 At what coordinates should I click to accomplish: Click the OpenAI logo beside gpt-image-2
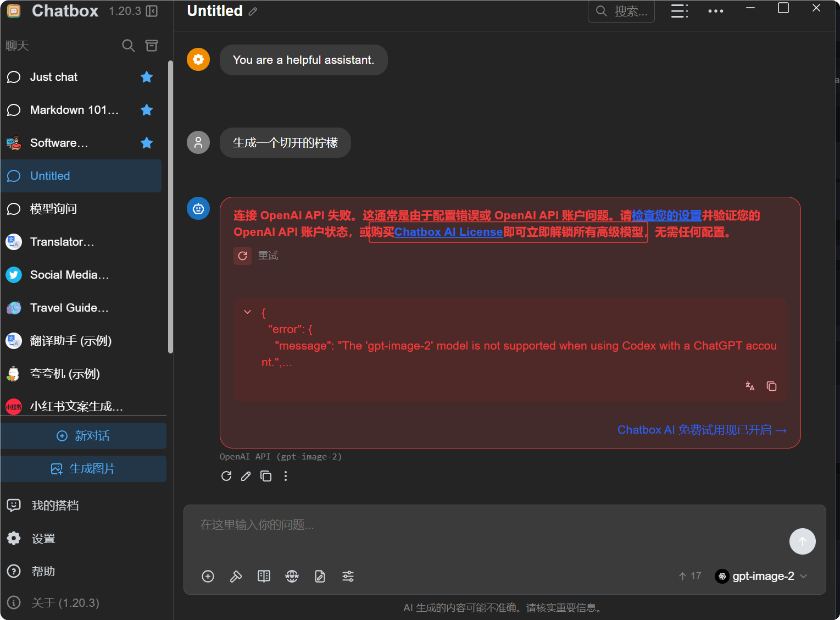(722, 576)
